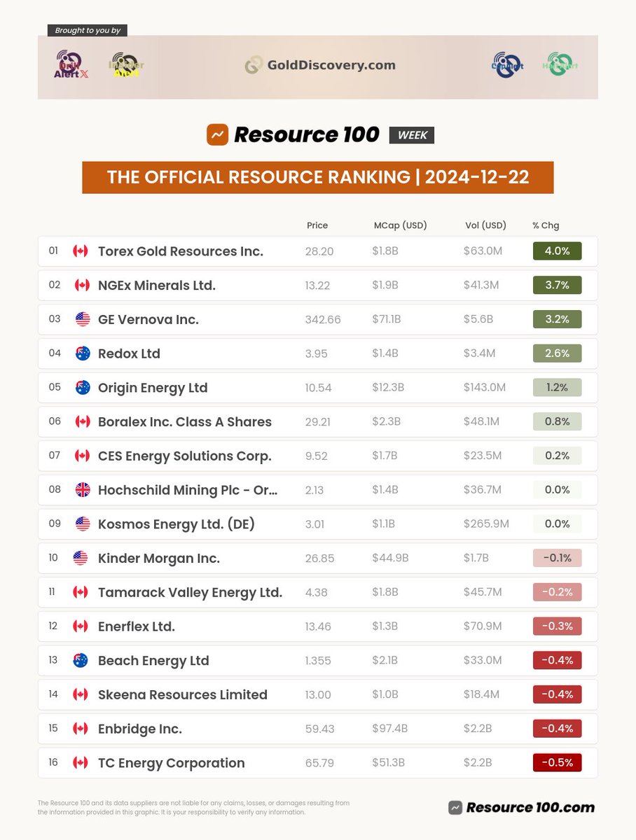Click the US flag beside GE Vernova

click(x=83, y=319)
